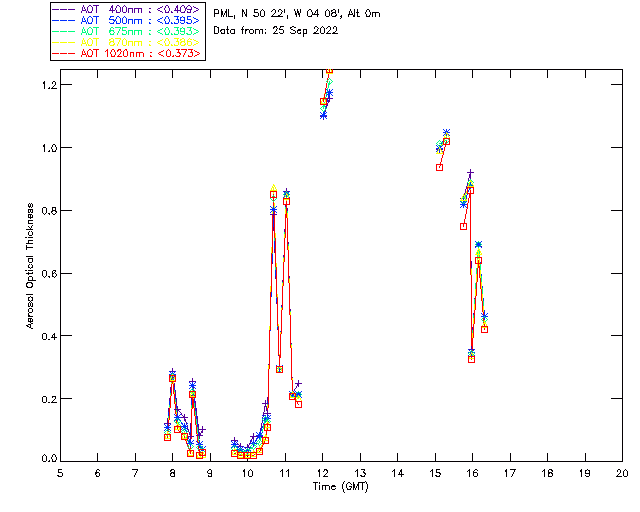Click the lowest red square marker near 16 GMT
Viewport: 640px width, 512px height.
point(471,359)
